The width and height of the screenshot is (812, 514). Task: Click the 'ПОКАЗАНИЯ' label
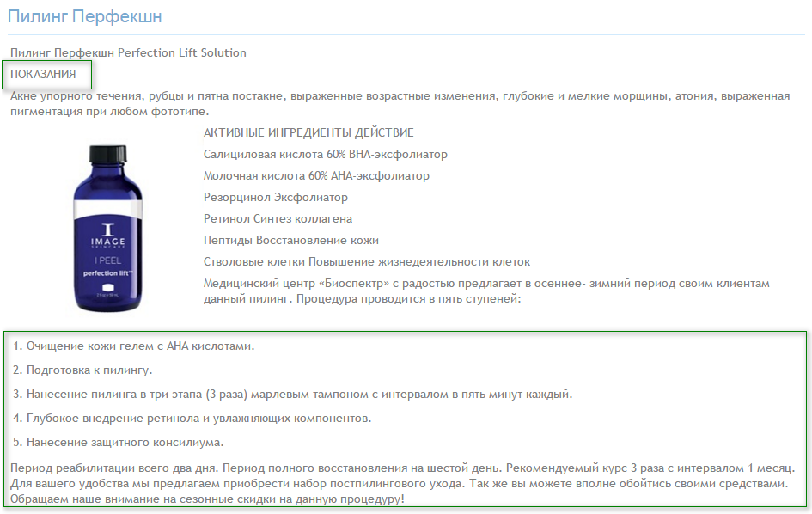43,74
